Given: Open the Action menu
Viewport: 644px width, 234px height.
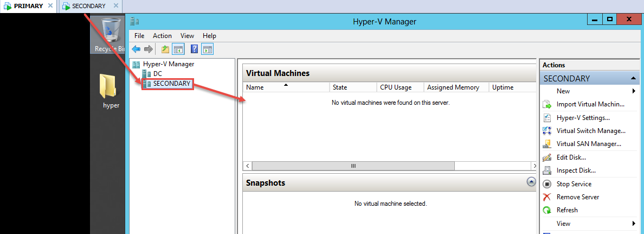Looking at the screenshot, I should 162,36.
